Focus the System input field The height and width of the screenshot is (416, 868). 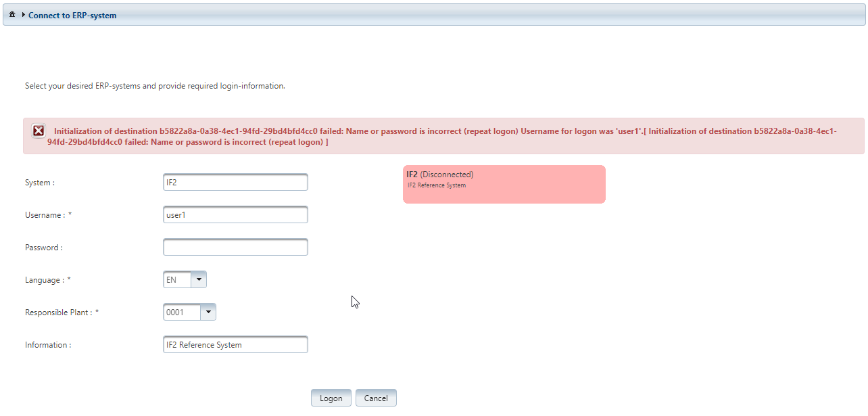(235, 183)
